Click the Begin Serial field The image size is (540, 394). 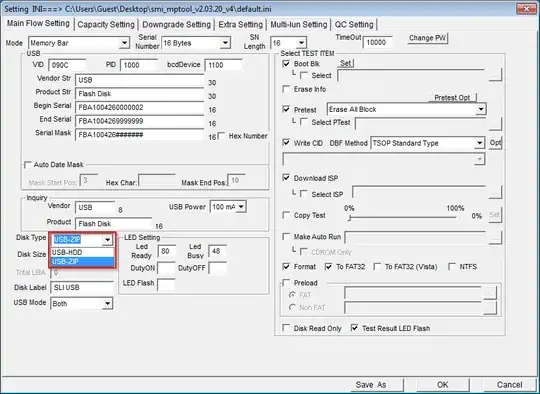pos(139,107)
